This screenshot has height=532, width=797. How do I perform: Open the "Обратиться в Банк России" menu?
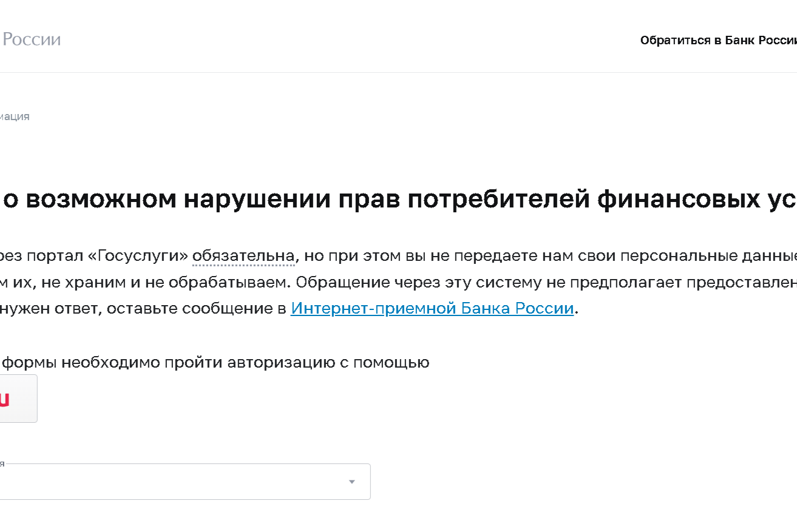[718, 41]
